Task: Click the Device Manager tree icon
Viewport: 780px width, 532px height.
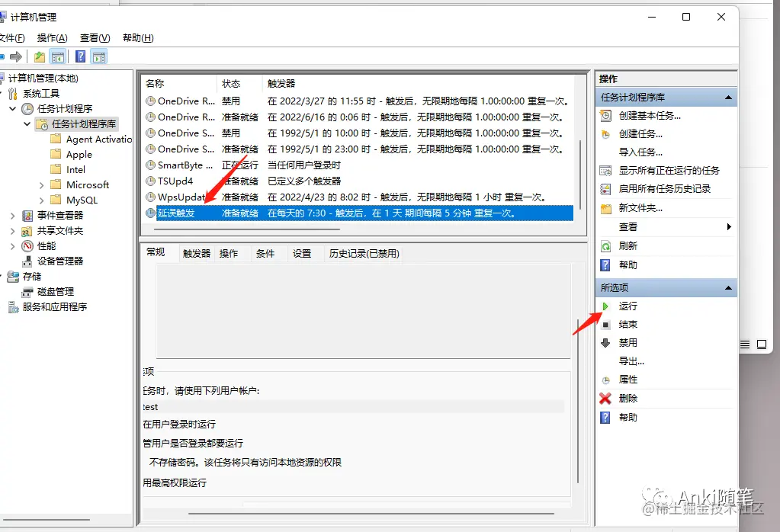Action: click(x=27, y=261)
